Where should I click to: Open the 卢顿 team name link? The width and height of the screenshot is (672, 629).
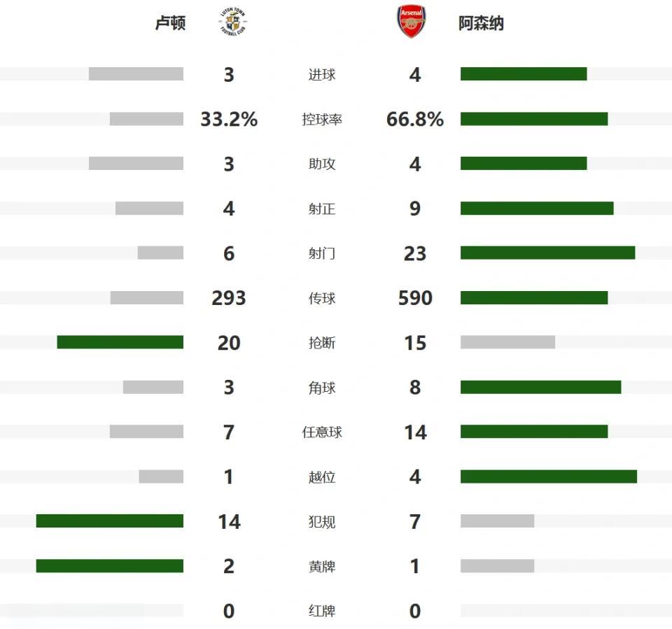click(x=170, y=23)
